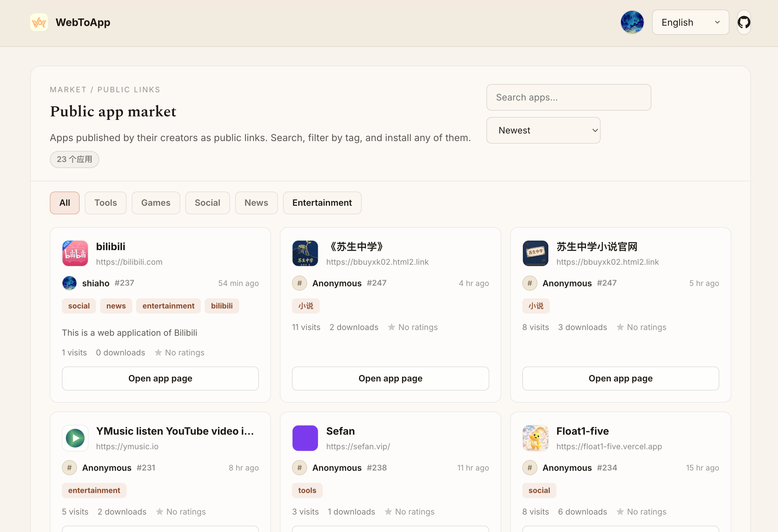Click the https://bilibili.com URL text

(129, 262)
